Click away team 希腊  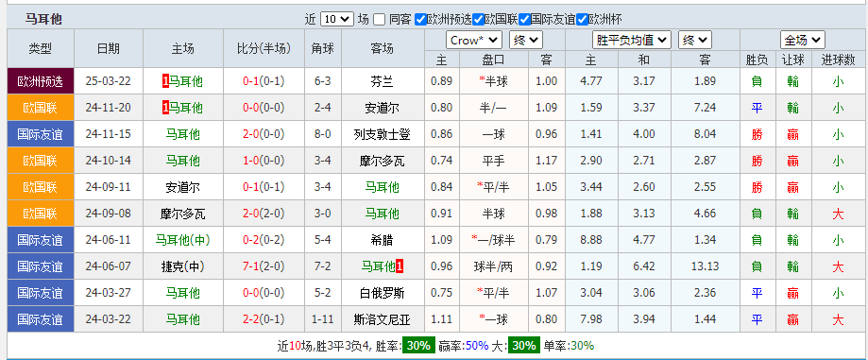[x=382, y=240]
